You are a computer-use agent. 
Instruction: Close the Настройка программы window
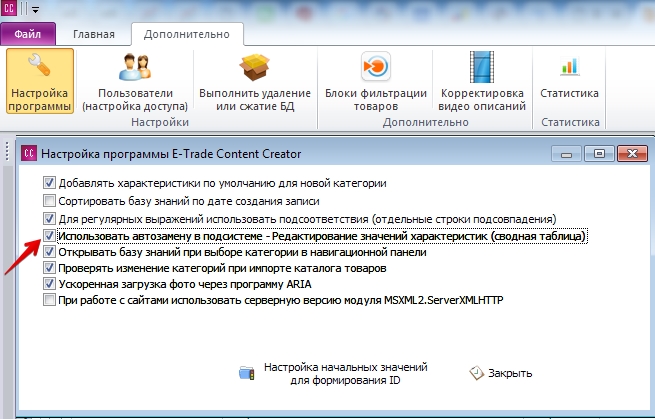pos(632,154)
